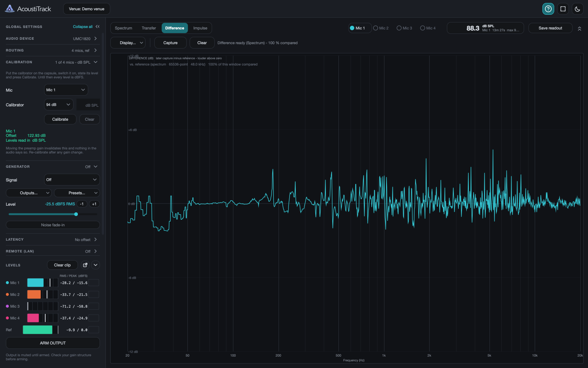Open the Display dropdown
The image size is (588, 368).
pos(128,43)
